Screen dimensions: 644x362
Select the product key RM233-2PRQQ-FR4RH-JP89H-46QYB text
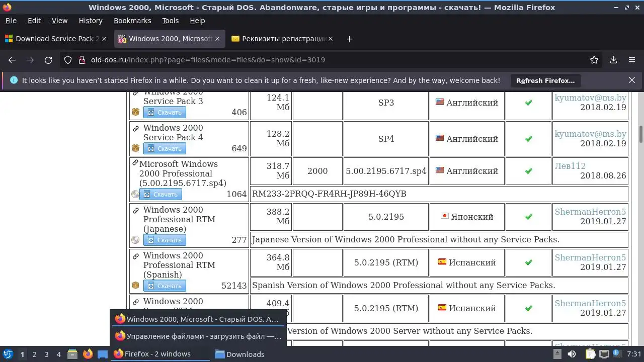[329, 194]
